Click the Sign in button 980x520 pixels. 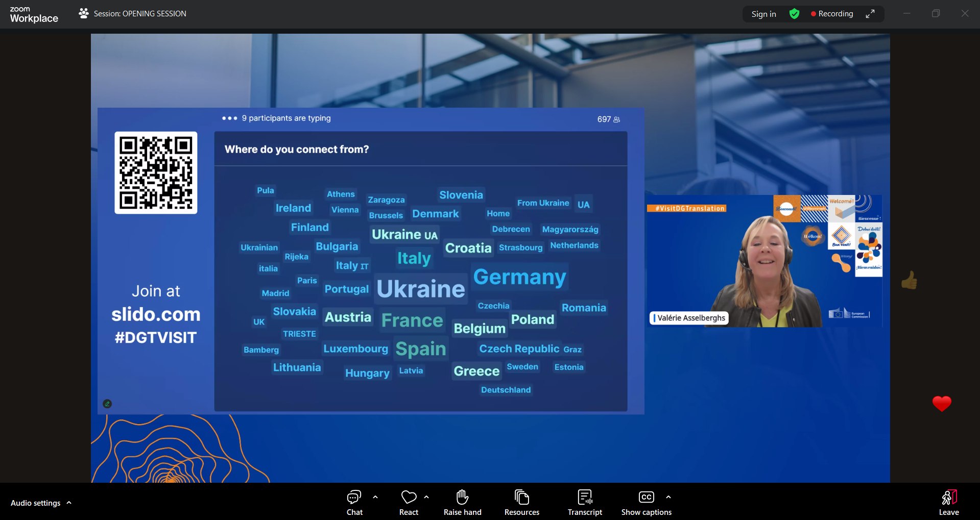pos(763,14)
